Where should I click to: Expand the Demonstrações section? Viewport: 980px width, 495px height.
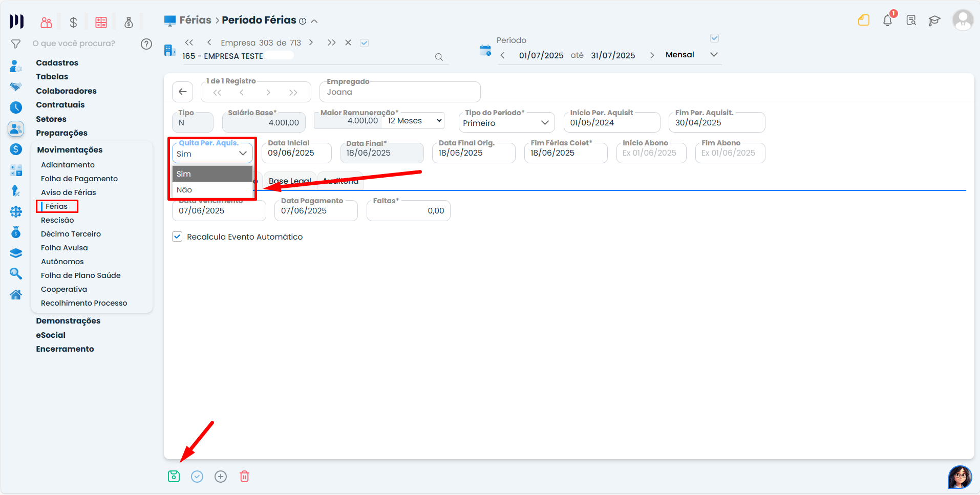click(x=68, y=321)
